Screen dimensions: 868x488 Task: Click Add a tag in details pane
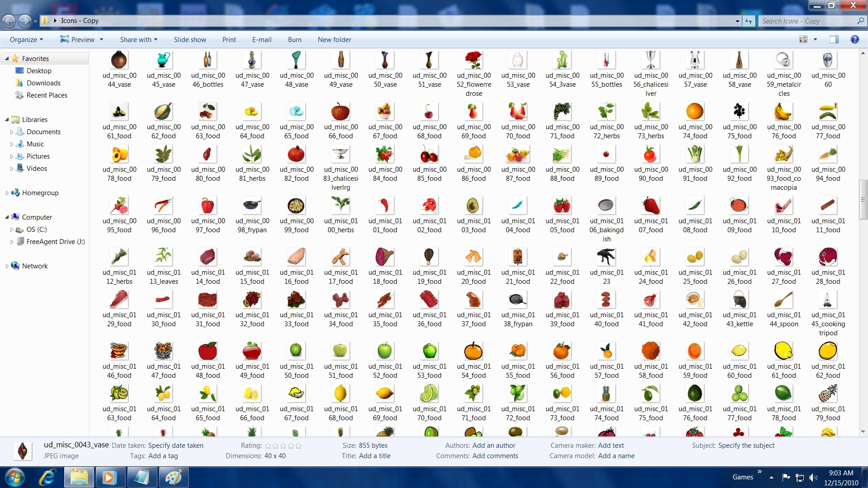point(163,456)
